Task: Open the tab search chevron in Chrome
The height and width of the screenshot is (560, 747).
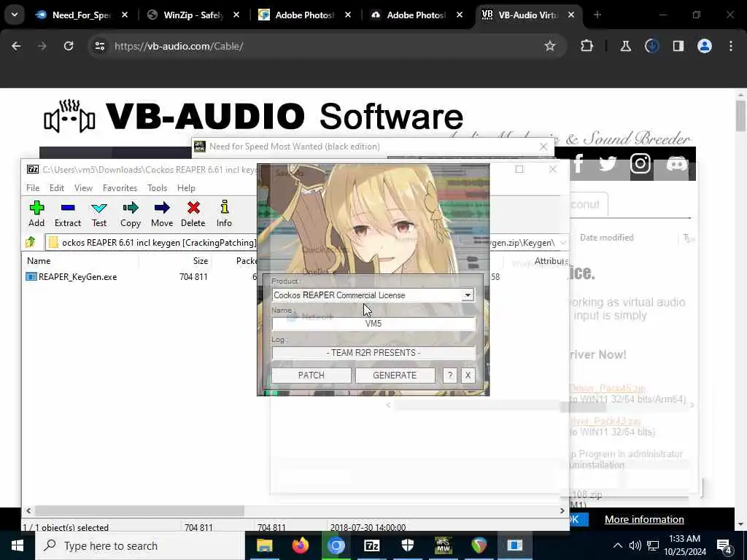Action: (15, 15)
